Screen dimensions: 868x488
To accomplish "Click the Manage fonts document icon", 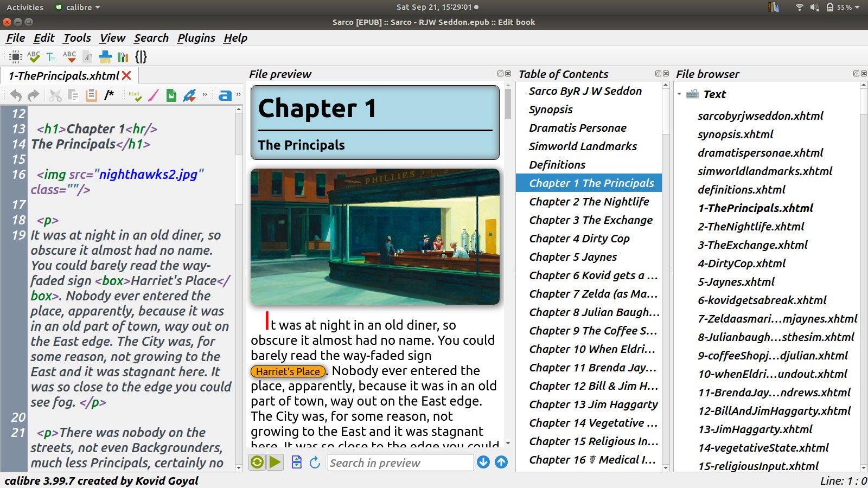I will pyautogui.click(x=87, y=57).
